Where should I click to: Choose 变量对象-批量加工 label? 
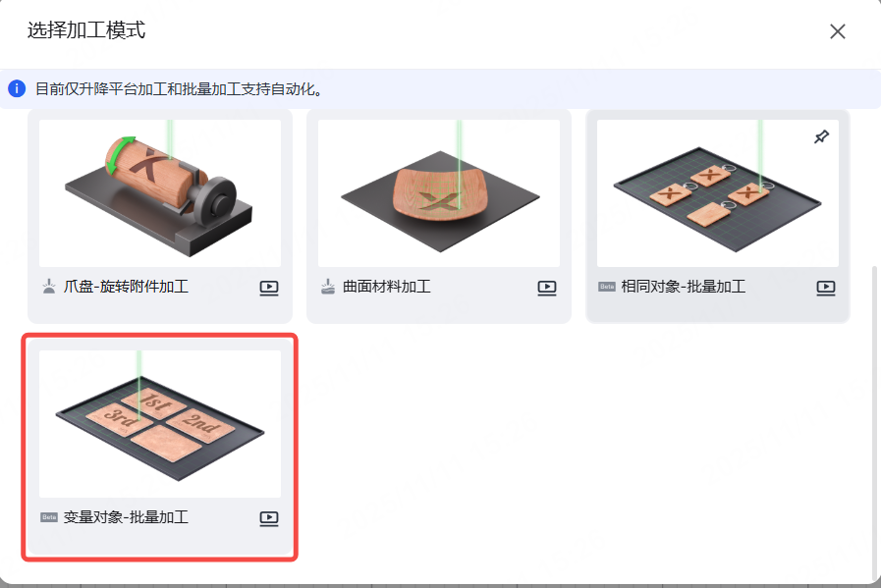pyautogui.click(x=126, y=517)
